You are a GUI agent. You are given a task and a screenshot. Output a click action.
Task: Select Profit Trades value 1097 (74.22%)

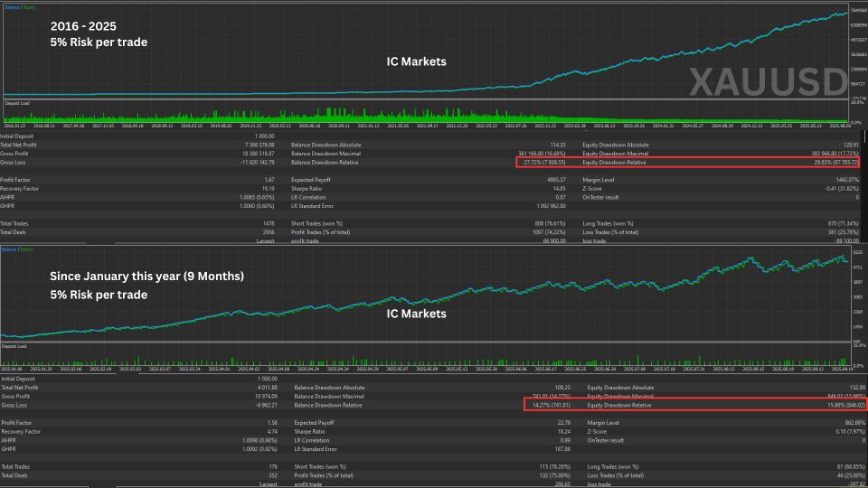[548, 232]
